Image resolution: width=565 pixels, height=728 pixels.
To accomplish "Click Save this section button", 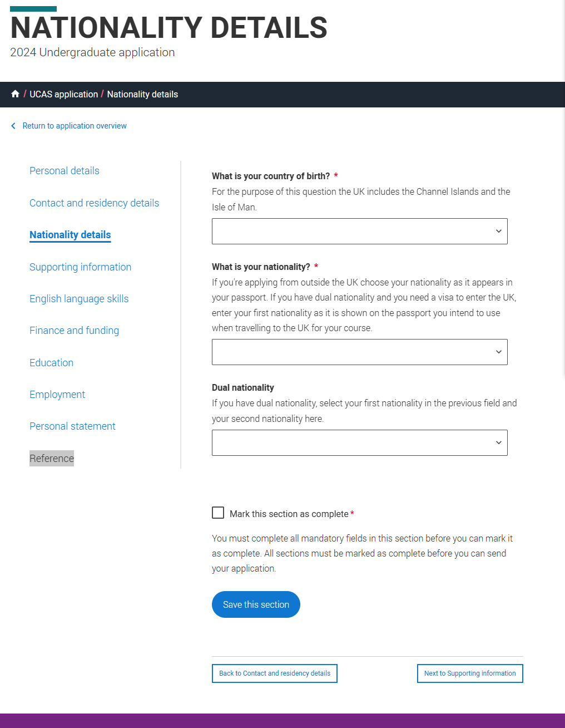I will (256, 604).
